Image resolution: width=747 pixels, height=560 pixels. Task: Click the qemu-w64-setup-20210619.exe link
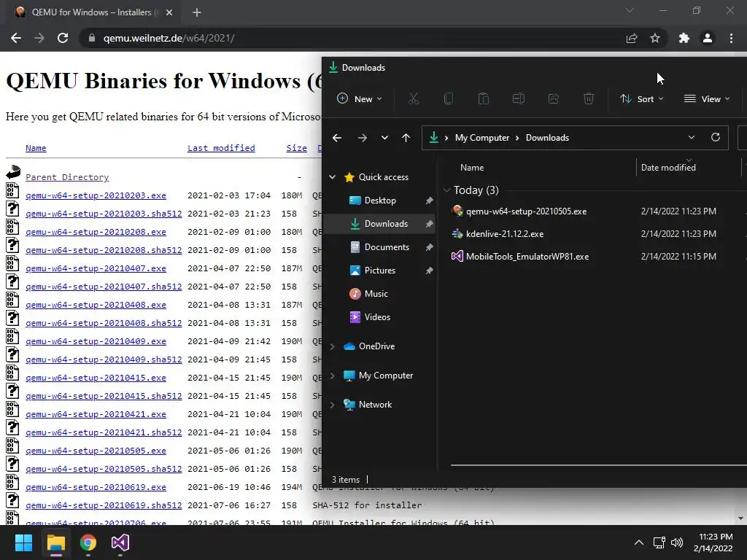pyautogui.click(x=96, y=487)
